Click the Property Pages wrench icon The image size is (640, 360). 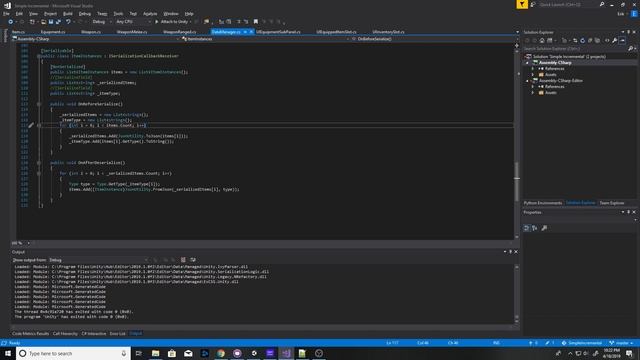click(544, 228)
